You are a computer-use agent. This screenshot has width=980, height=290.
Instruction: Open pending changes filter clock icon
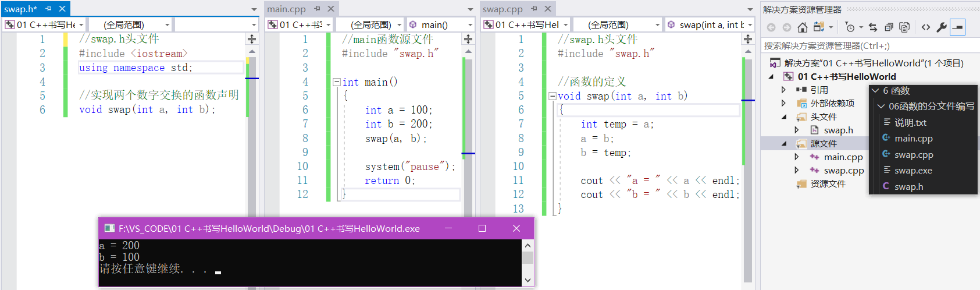point(851,27)
